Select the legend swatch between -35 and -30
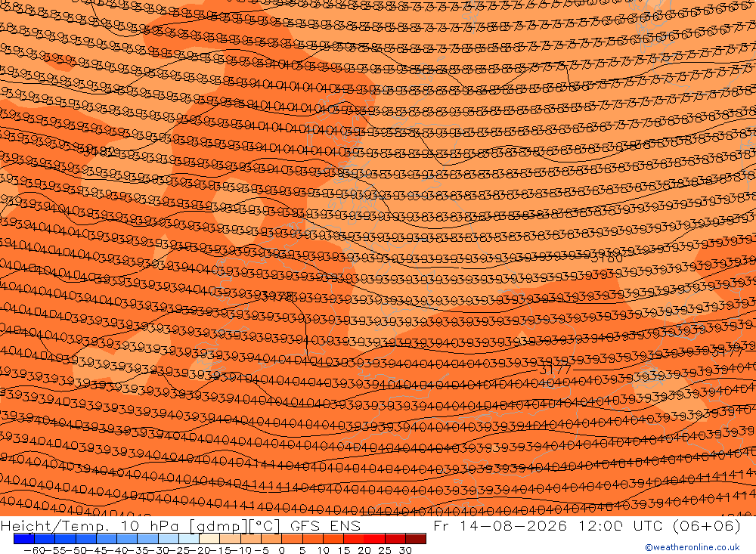The width and height of the screenshot is (756, 554). pos(148,539)
